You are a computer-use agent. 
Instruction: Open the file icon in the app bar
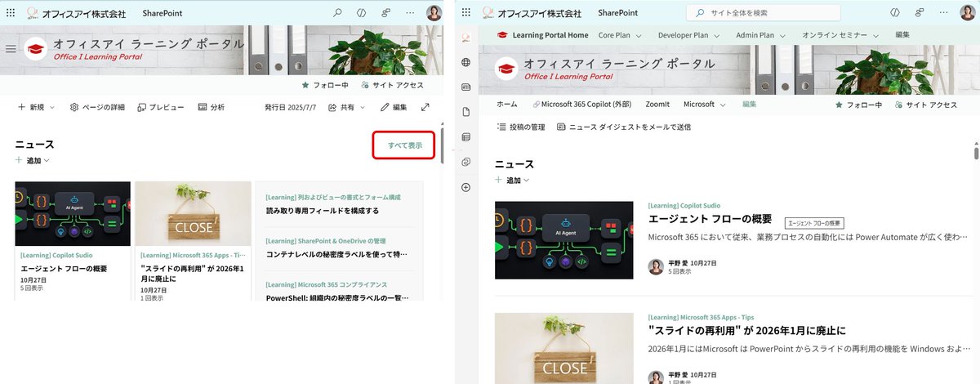[466, 112]
